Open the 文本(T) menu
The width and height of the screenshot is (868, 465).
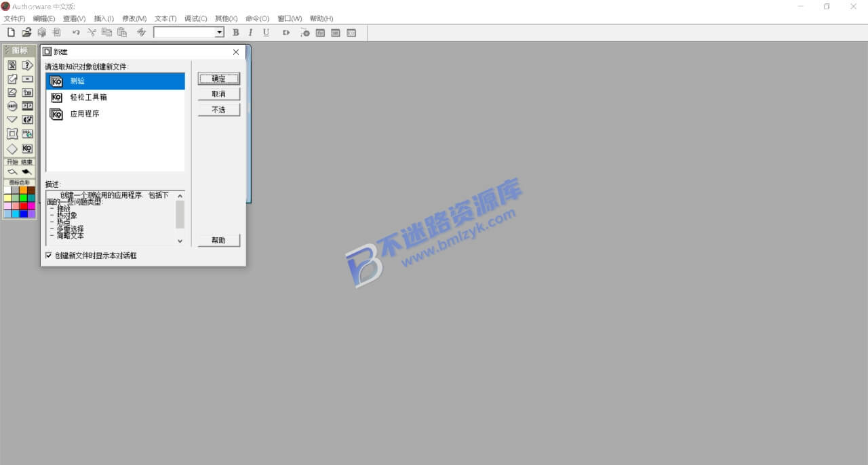(x=165, y=18)
